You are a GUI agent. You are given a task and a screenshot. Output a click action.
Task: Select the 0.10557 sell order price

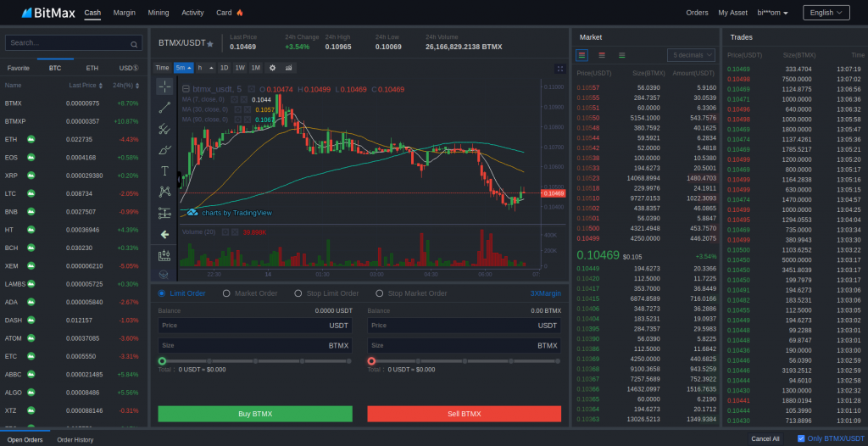coord(588,87)
